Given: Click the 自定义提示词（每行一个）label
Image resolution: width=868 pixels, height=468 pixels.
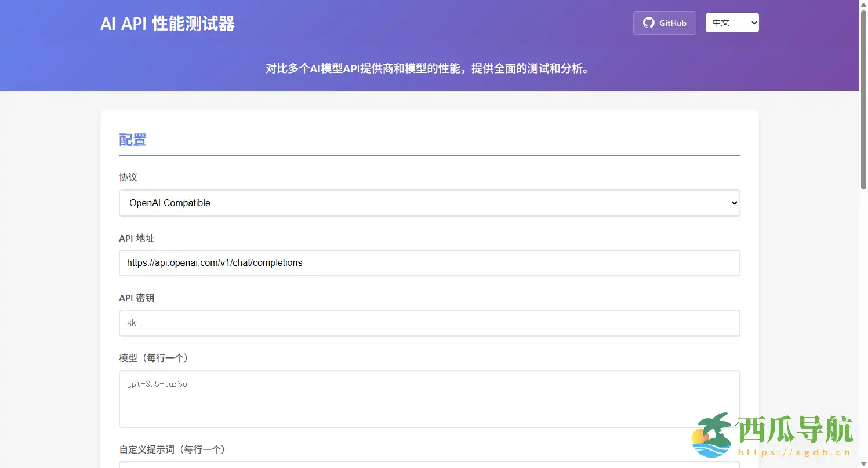Looking at the screenshot, I should (x=172, y=449).
